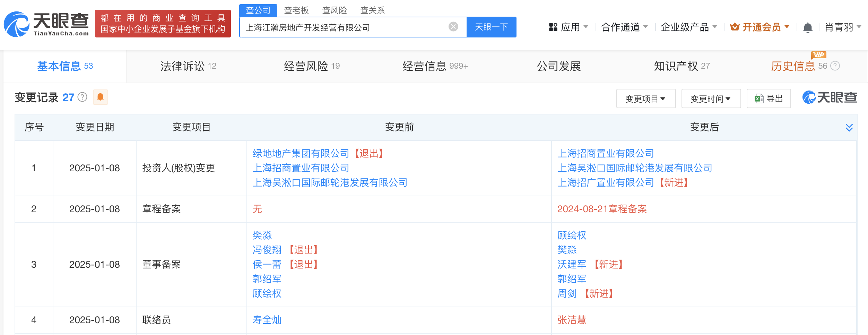Screen dimensions: 868x335
Task: Open notifications bell in header
Action: [x=808, y=27]
